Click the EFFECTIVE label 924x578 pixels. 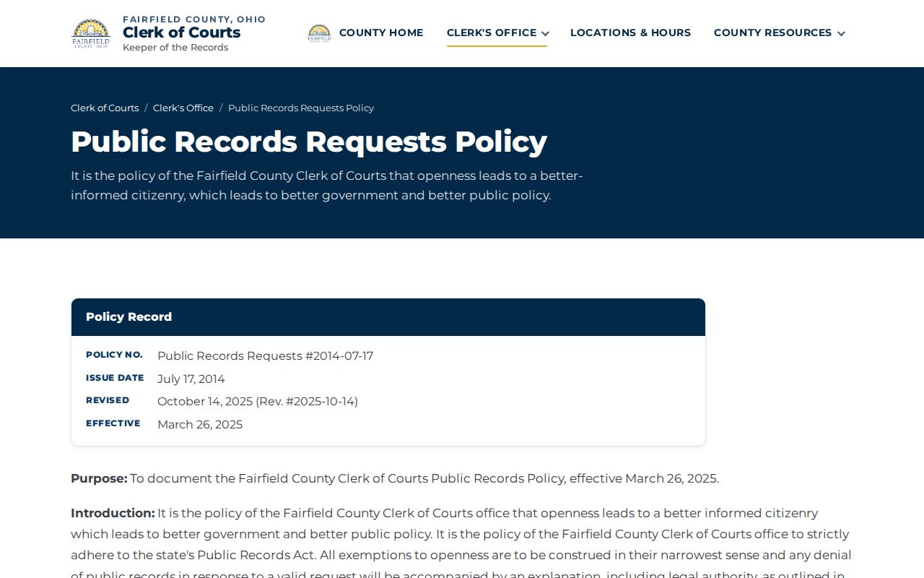click(x=113, y=423)
